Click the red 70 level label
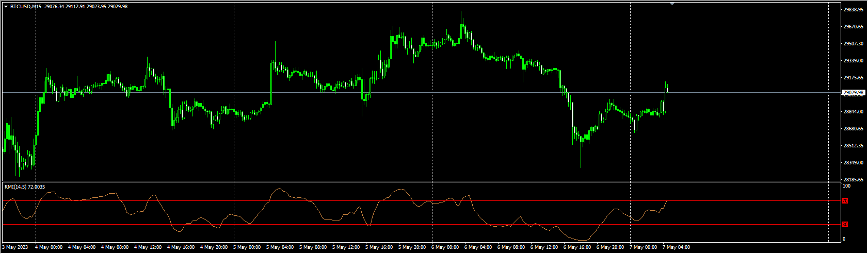The width and height of the screenshot is (868, 254). tap(845, 201)
